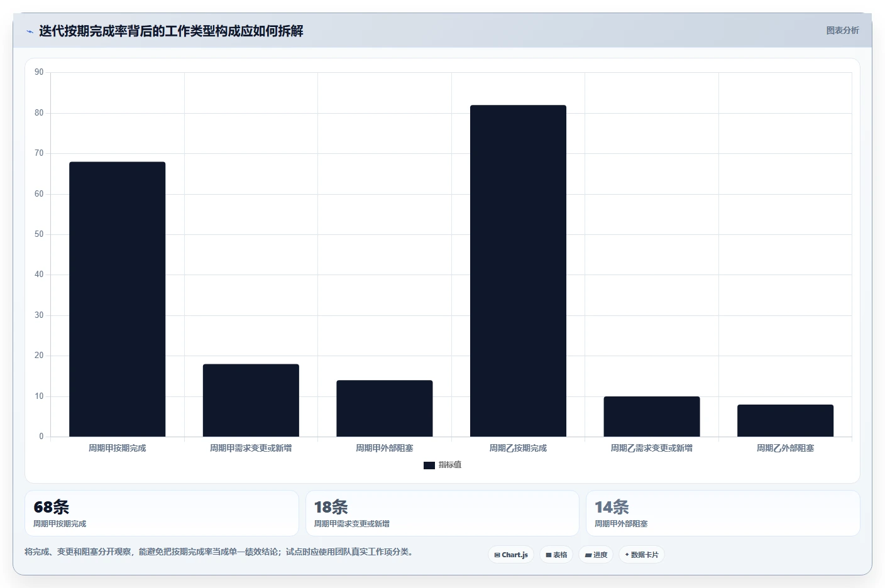The width and height of the screenshot is (885, 588).
Task: Click the footer note starting 将完成、变更和阻塞分开观察
Action: click(219, 552)
